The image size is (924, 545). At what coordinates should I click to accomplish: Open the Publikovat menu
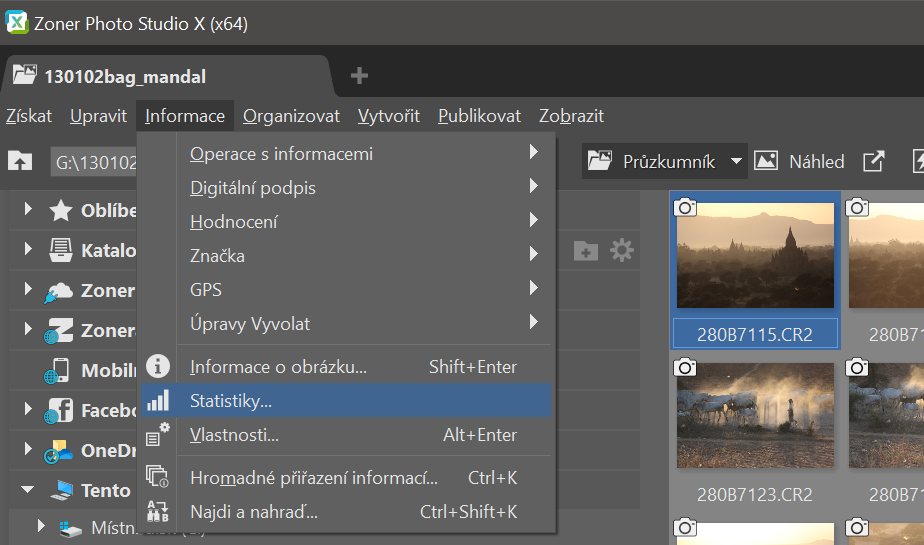tap(479, 116)
